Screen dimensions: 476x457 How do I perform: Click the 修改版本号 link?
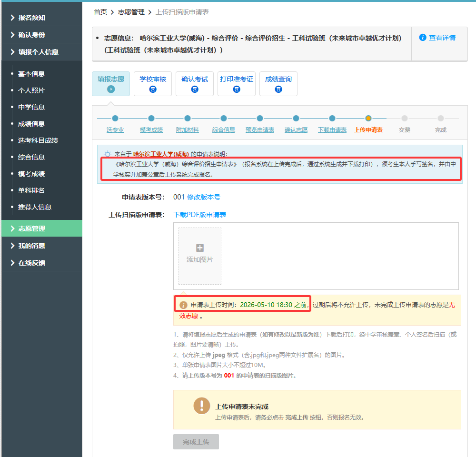point(204,197)
